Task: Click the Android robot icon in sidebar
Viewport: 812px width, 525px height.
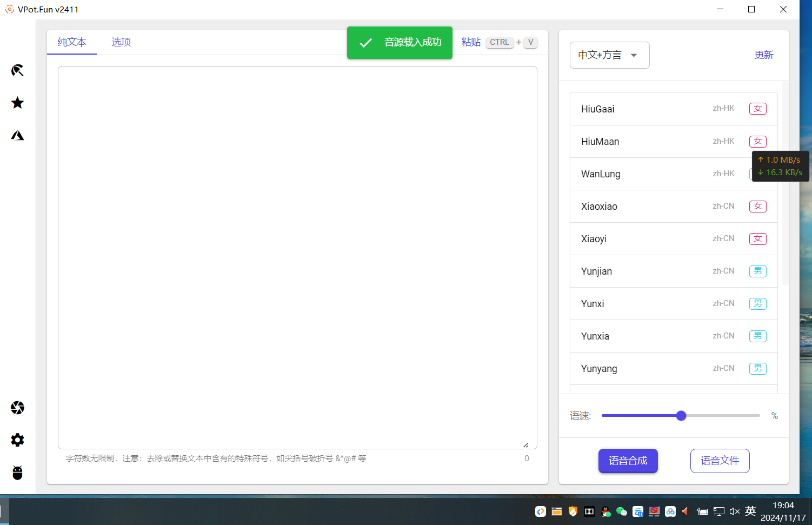Action: (x=17, y=473)
